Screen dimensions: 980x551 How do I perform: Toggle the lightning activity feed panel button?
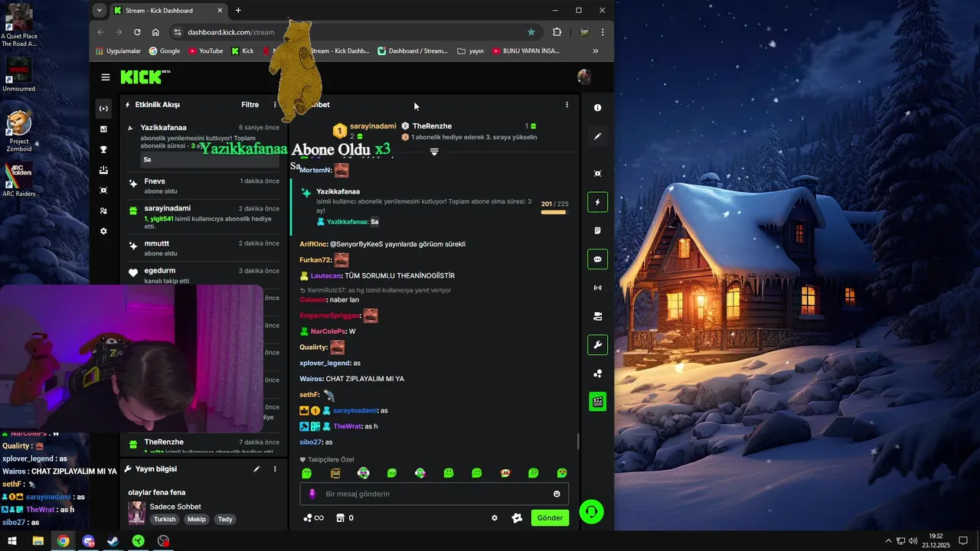click(x=598, y=202)
